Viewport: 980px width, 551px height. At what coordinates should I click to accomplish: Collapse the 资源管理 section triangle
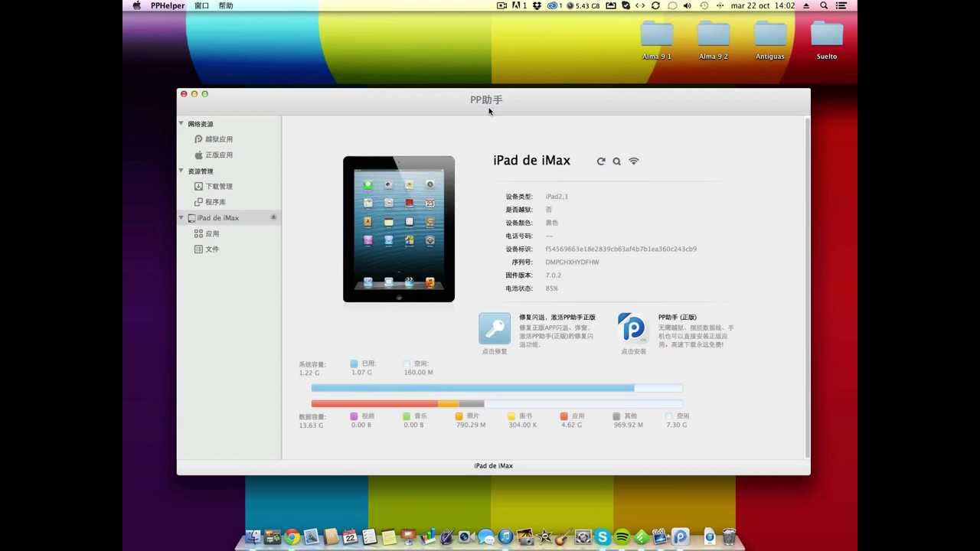click(181, 171)
